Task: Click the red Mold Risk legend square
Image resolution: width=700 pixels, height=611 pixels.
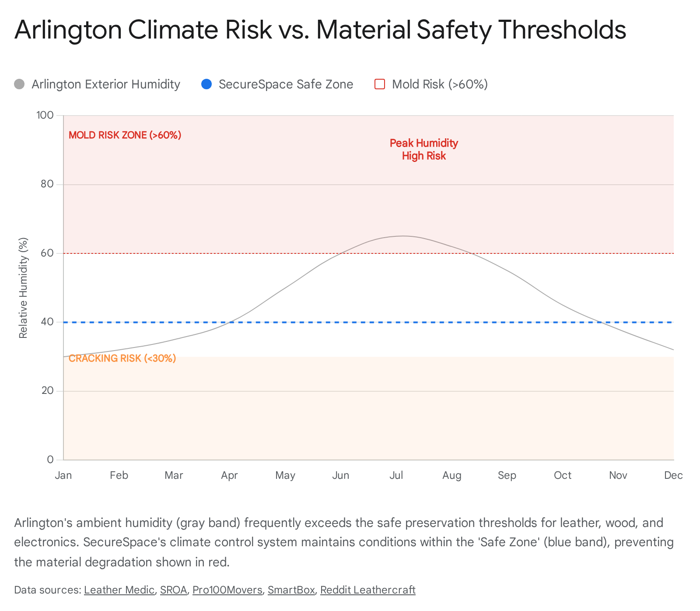Action: tap(380, 84)
